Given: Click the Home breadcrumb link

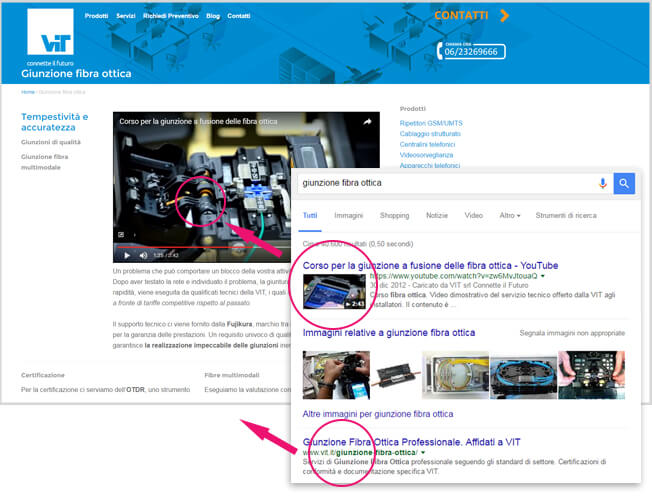Looking at the screenshot, I should coord(28,92).
